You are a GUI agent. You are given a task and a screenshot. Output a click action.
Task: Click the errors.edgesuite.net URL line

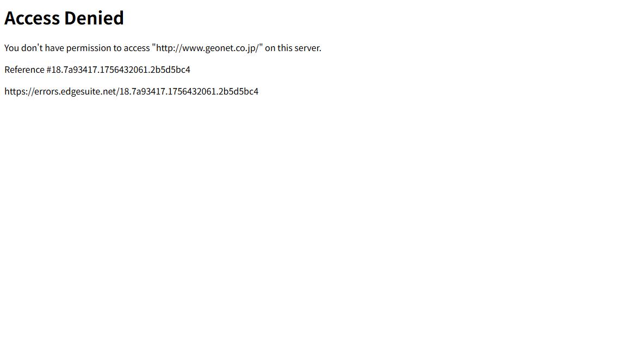point(132,91)
